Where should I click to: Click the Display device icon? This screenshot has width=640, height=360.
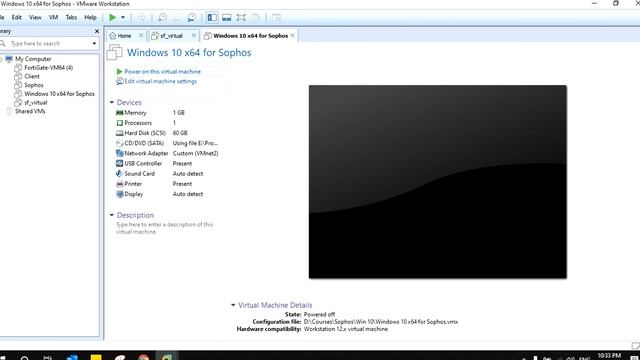coord(120,194)
